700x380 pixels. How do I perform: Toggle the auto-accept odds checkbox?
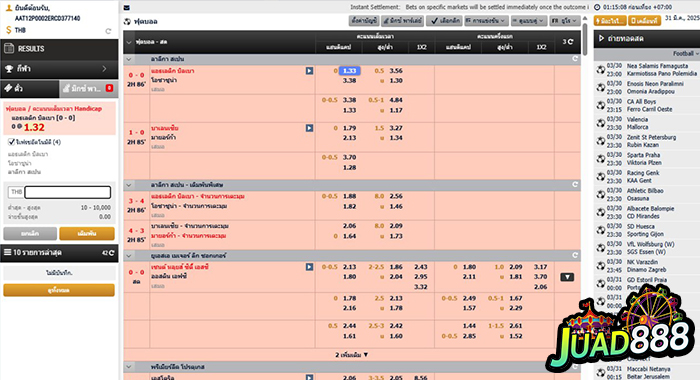(11, 142)
